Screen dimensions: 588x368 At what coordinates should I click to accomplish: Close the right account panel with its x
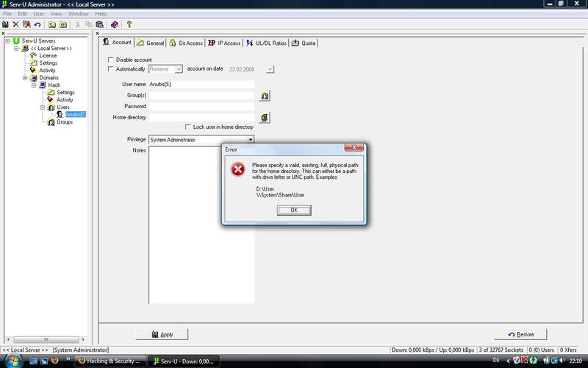(x=98, y=33)
